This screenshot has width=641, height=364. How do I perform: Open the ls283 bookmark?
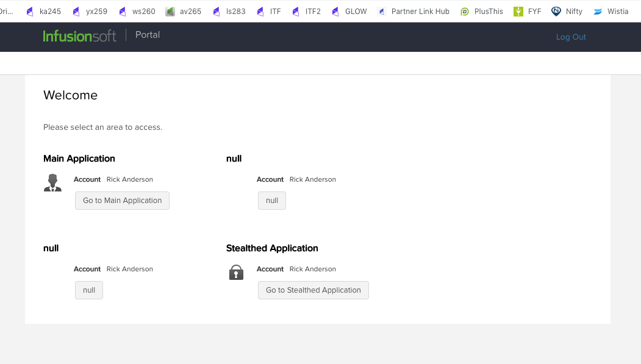tap(229, 11)
